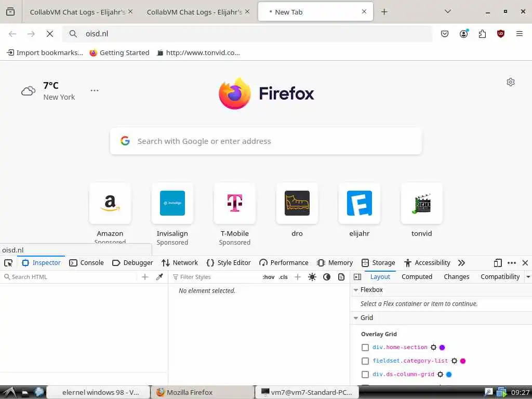Switch to Network tab
The image size is (532, 399).
tap(180, 263)
